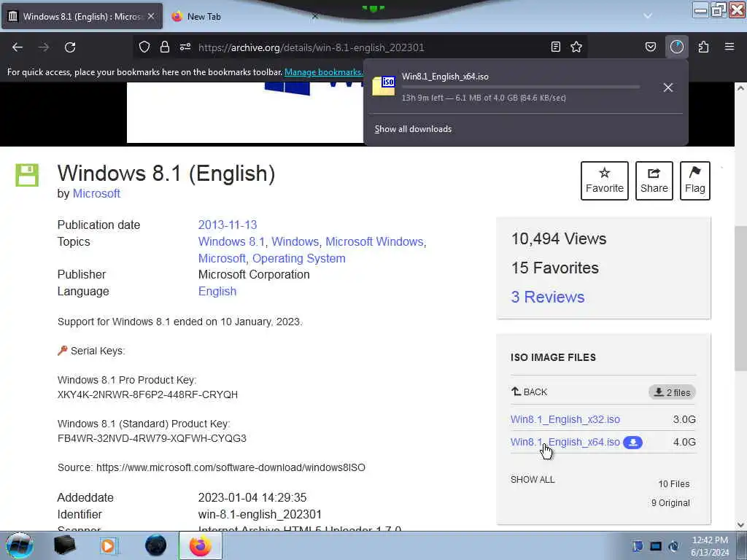Click the Favorite star button
The image size is (747, 560).
tap(605, 181)
